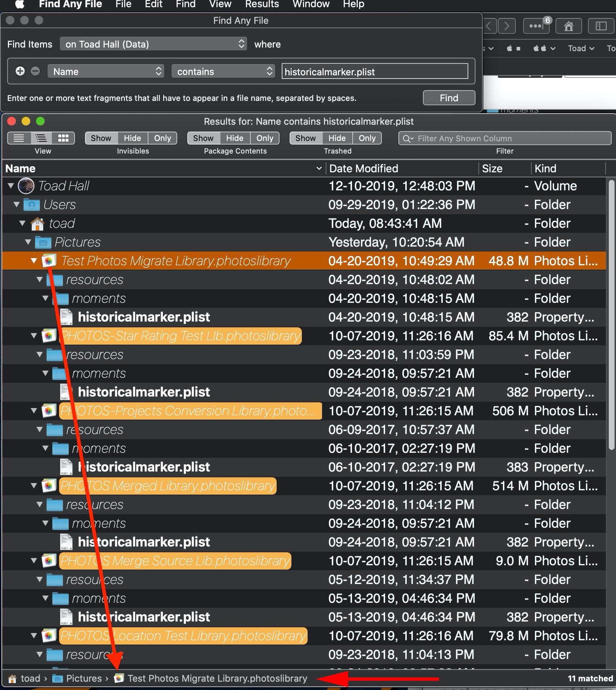Collapse the Pictures folder row
This screenshot has width=616, height=690.
(28, 242)
